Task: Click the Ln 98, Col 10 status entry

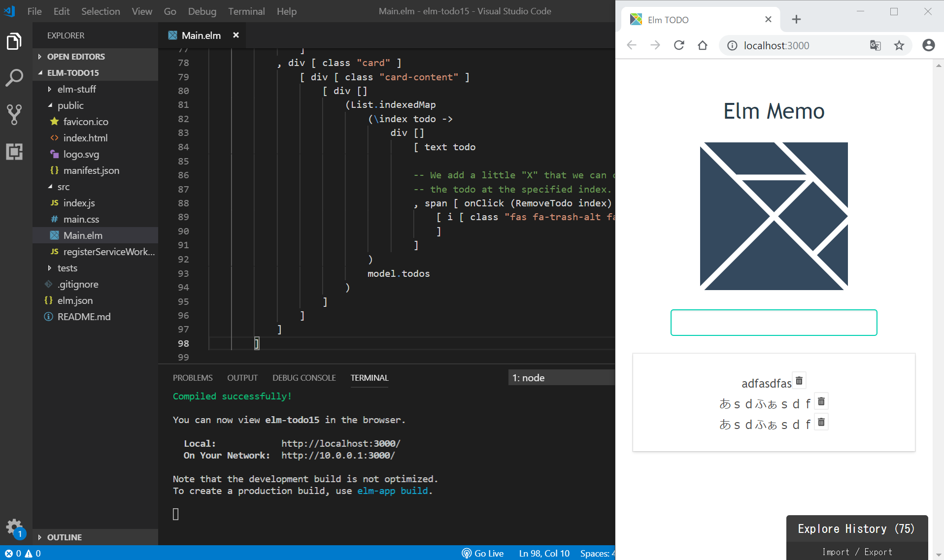Action: coord(544,553)
